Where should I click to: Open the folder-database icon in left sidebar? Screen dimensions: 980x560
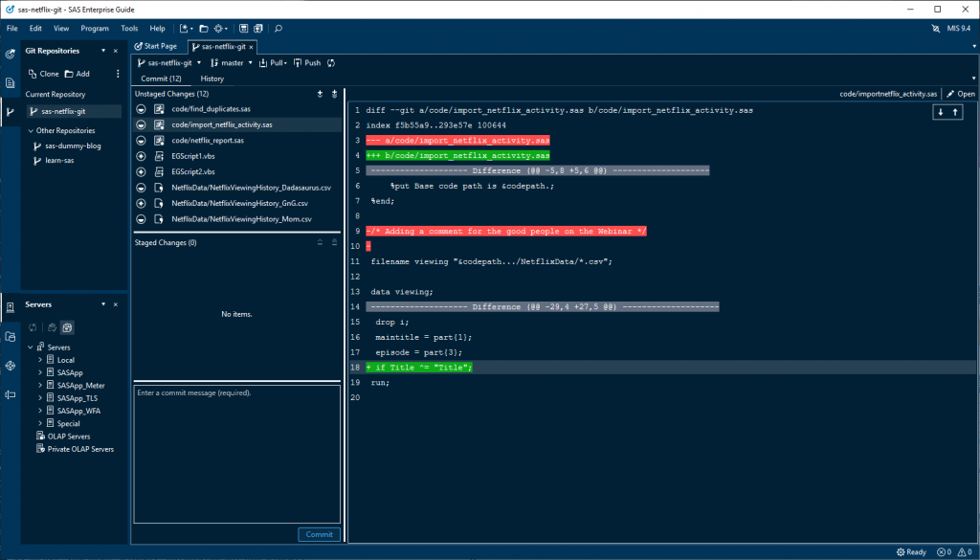[x=10, y=336]
